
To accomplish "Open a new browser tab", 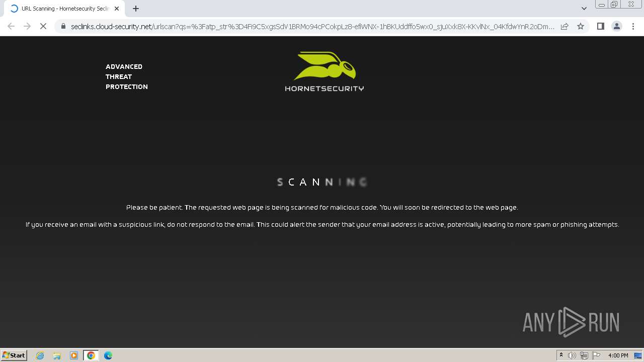I will coord(136,9).
